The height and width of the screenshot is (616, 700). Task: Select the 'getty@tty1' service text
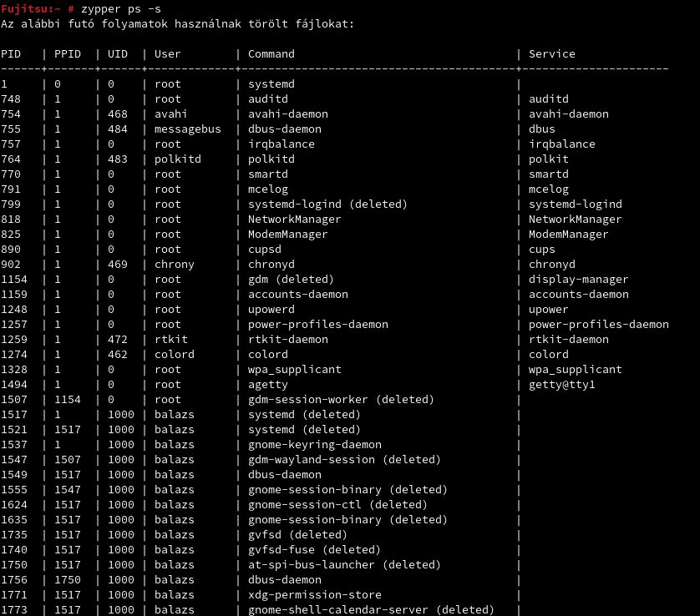[561, 385]
